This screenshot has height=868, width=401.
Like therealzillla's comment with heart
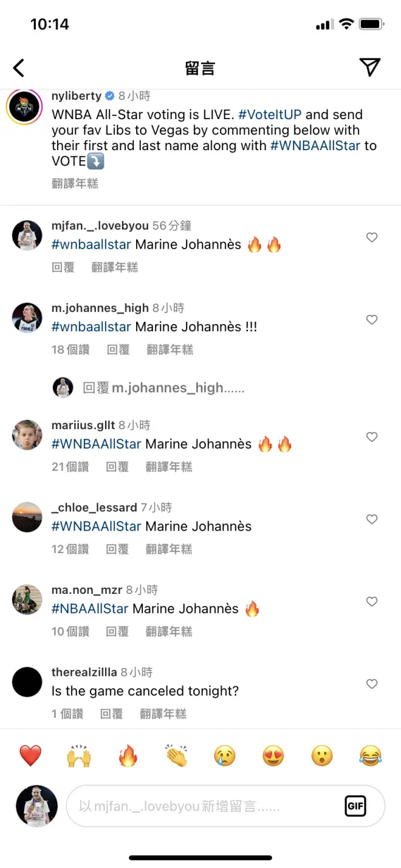(372, 684)
